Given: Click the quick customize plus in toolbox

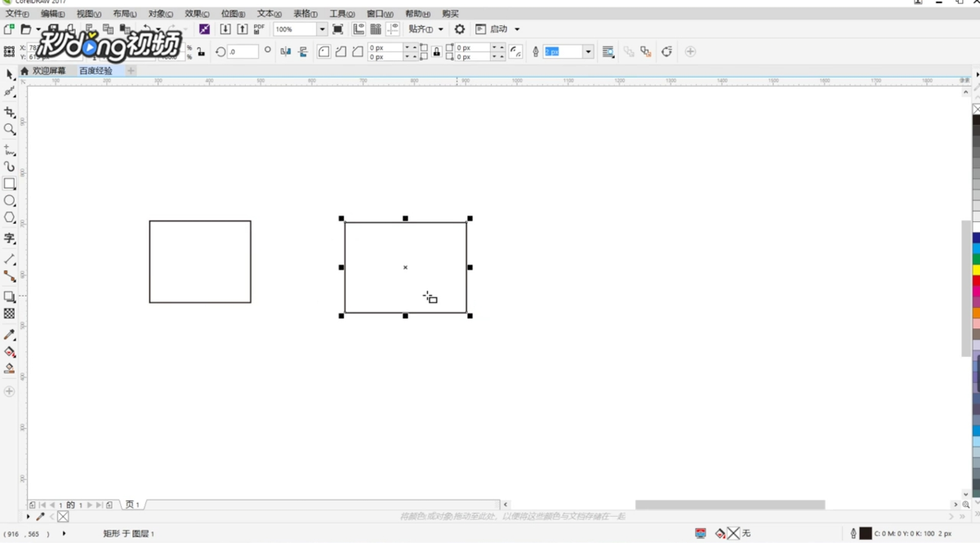Looking at the screenshot, I should tap(9, 392).
